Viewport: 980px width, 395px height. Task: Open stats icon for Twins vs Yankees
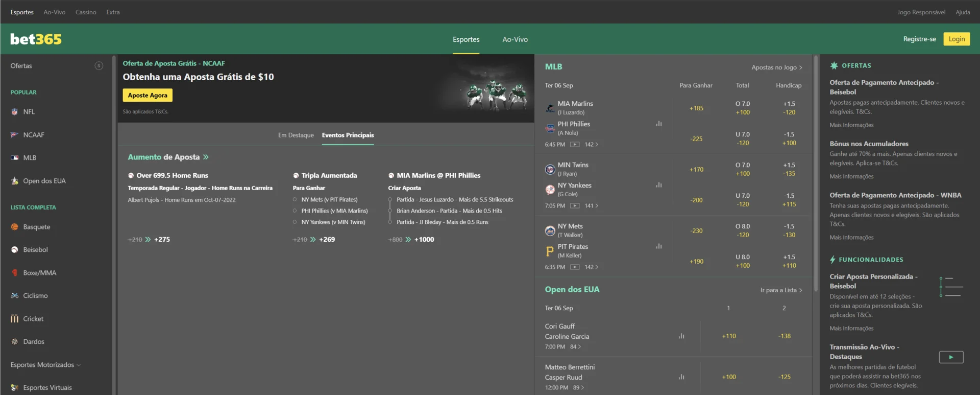(659, 185)
